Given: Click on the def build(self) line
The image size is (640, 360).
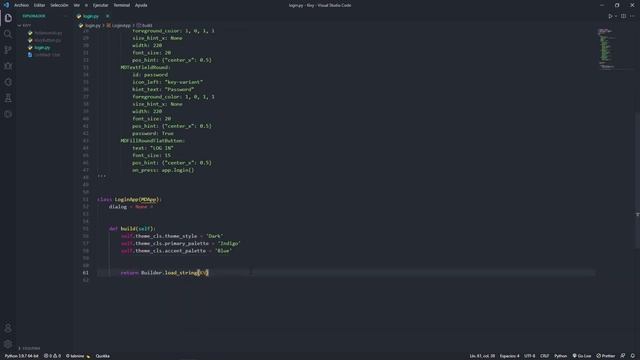Looking at the screenshot, I should tap(132, 229).
